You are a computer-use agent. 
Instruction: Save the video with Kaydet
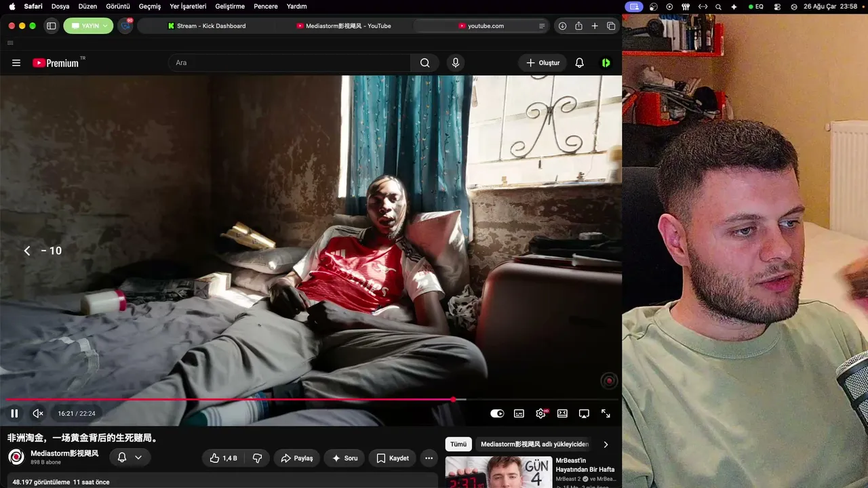tap(392, 458)
